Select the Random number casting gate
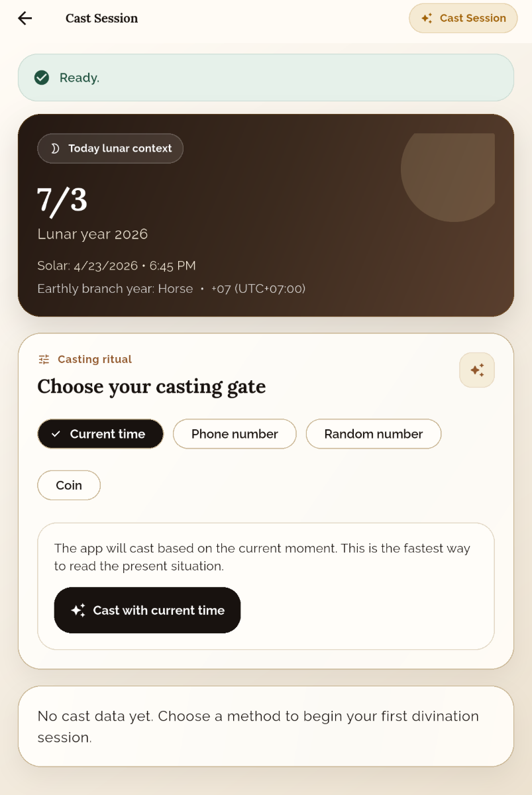The height and width of the screenshot is (795, 532). 374,434
